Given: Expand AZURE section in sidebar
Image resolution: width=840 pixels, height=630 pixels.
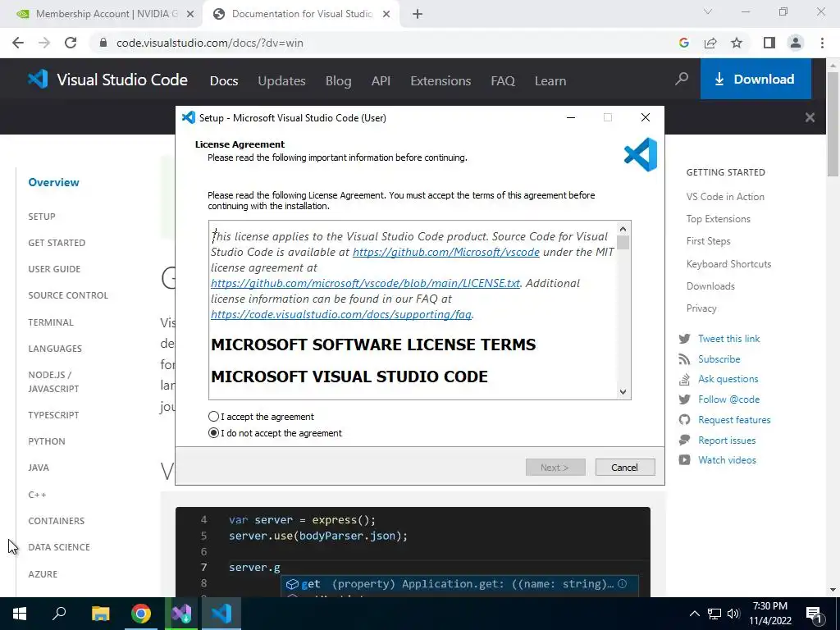Looking at the screenshot, I should [x=43, y=573].
